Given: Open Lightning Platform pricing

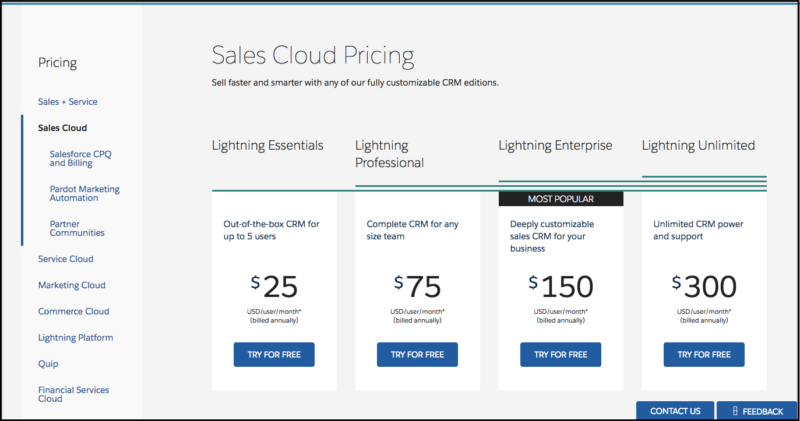Looking at the screenshot, I should (x=76, y=337).
